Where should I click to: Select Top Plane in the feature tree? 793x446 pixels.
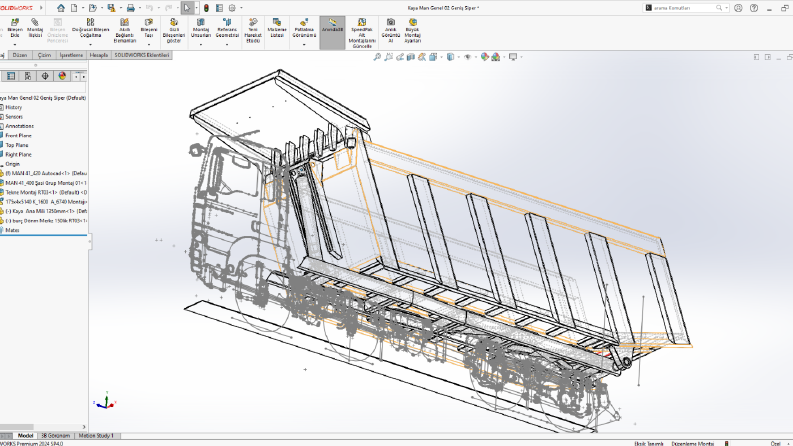click(x=16, y=145)
